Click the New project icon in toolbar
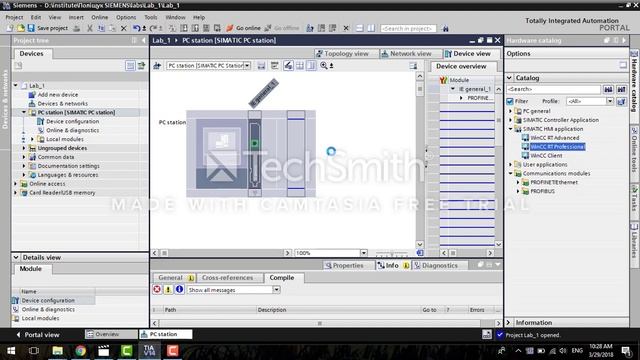 pyautogui.click(x=10, y=28)
